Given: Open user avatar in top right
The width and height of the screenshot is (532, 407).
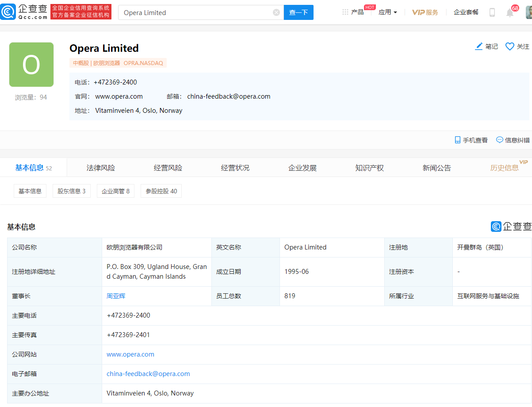Looking at the screenshot, I should [528, 12].
